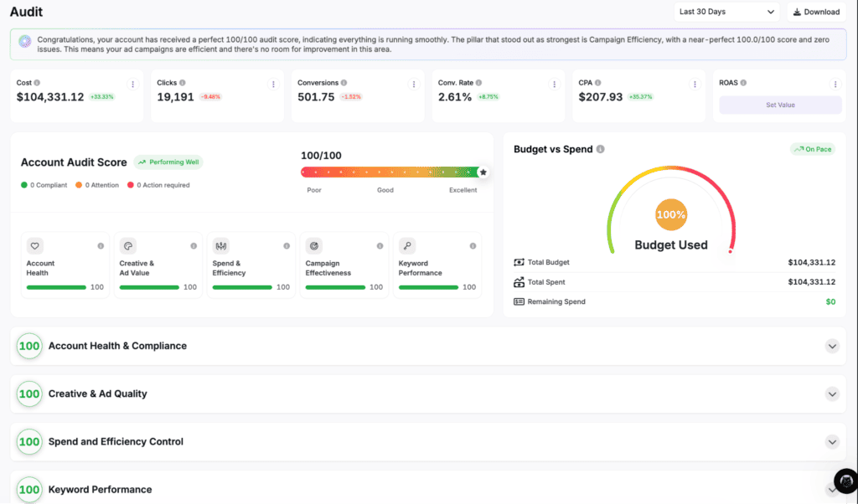Click the Performing Well status badge
This screenshot has width=858, height=504.
tap(168, 162)
